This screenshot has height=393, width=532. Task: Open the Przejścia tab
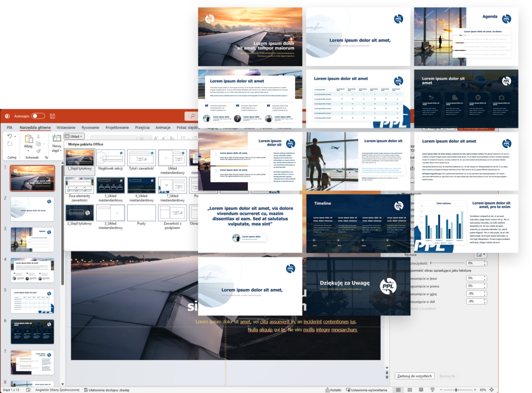coord(142,127)
